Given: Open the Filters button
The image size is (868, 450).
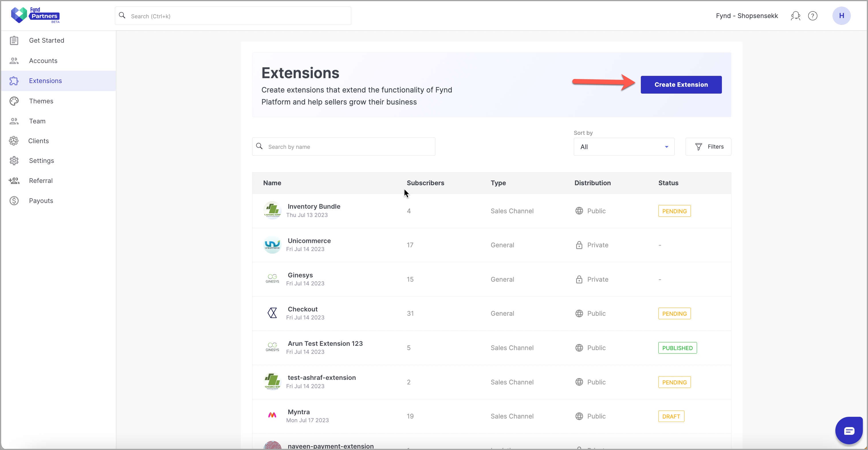Looking at the screenshot, I should tap(708, 147).
